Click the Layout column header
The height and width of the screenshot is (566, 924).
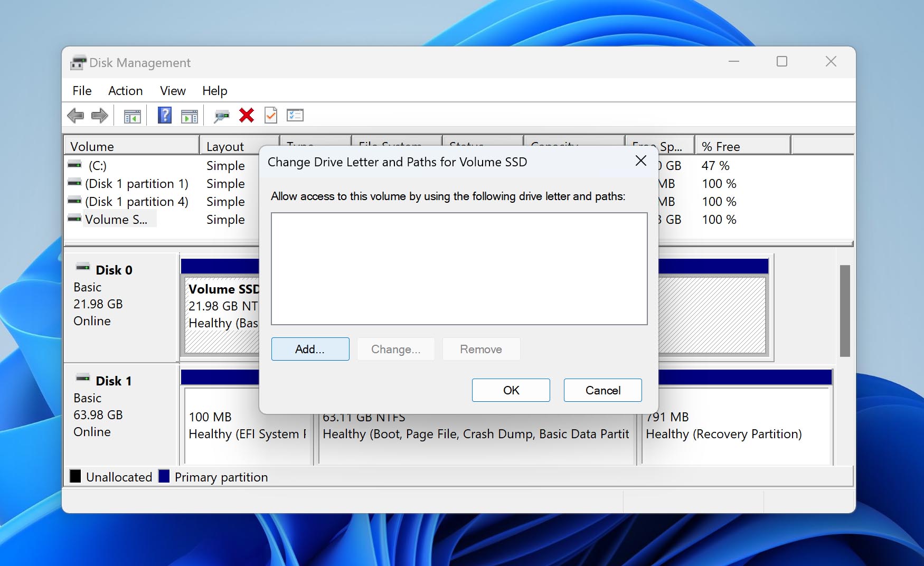click(239, 146)
